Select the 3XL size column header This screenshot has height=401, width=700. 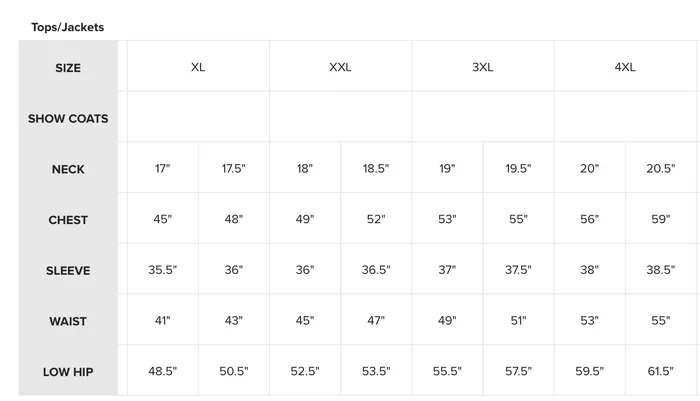[483, 67]
